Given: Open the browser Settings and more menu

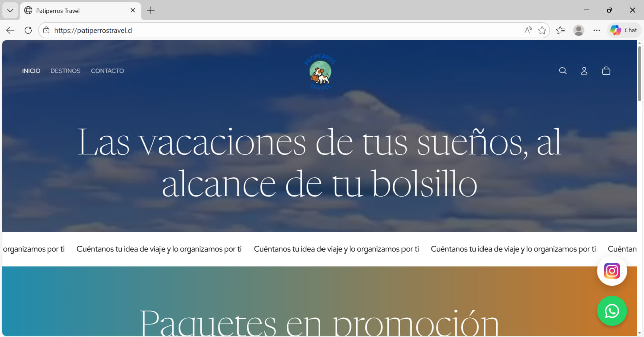Looking at the screenshot, I should [x=597, y=30].
